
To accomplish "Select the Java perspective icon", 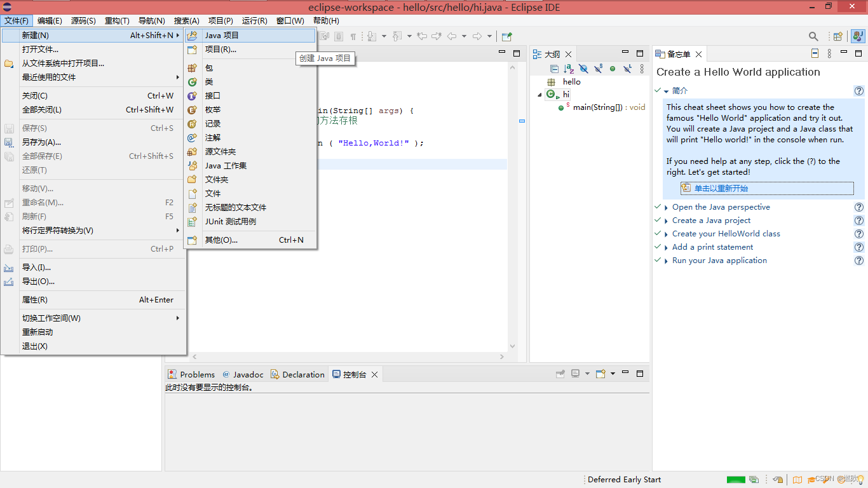I will [858, 37].
